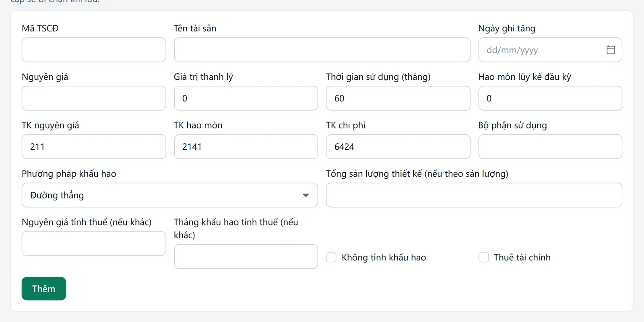This screenshot has height=322, width=644.
Task: Focus the Tổng sản lượng thiết kế field
Action: [474, 195]
